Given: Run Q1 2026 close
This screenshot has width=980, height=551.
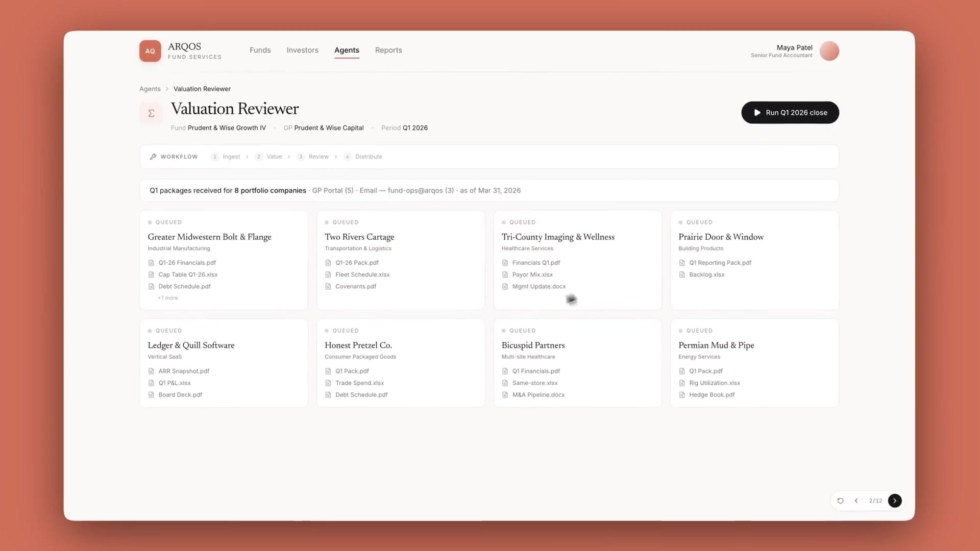Looking at the screenshot, I should pos(790,112).
